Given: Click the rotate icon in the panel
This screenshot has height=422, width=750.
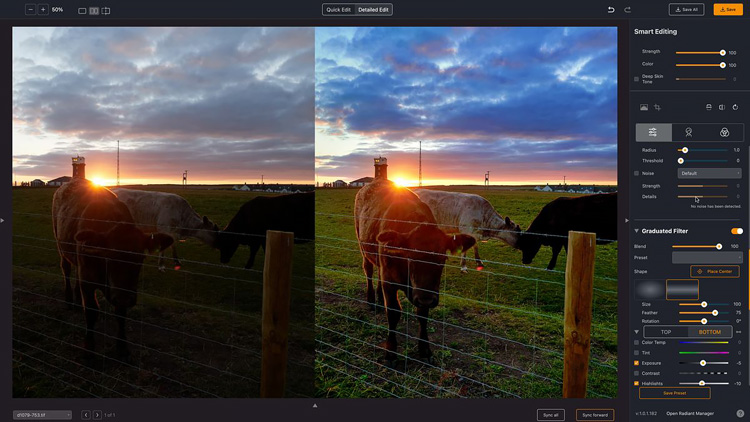Looking at the screenshot, I should click(x=735, y=107).
